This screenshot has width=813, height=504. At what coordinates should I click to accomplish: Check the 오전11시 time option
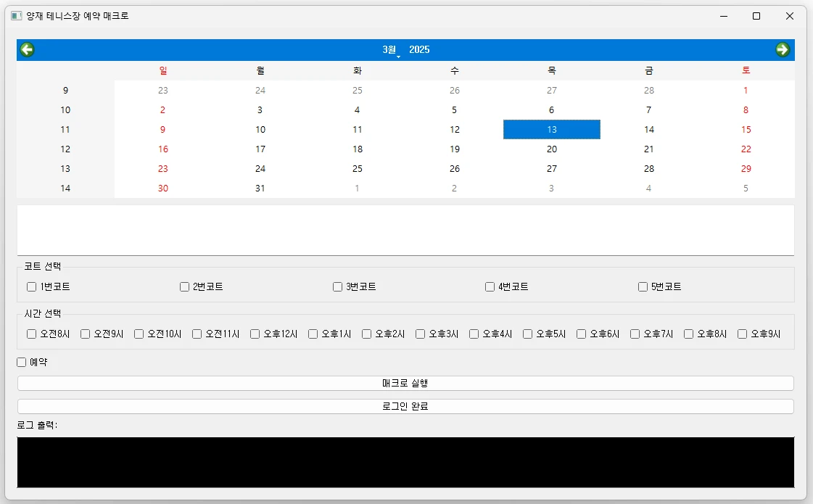197,334
